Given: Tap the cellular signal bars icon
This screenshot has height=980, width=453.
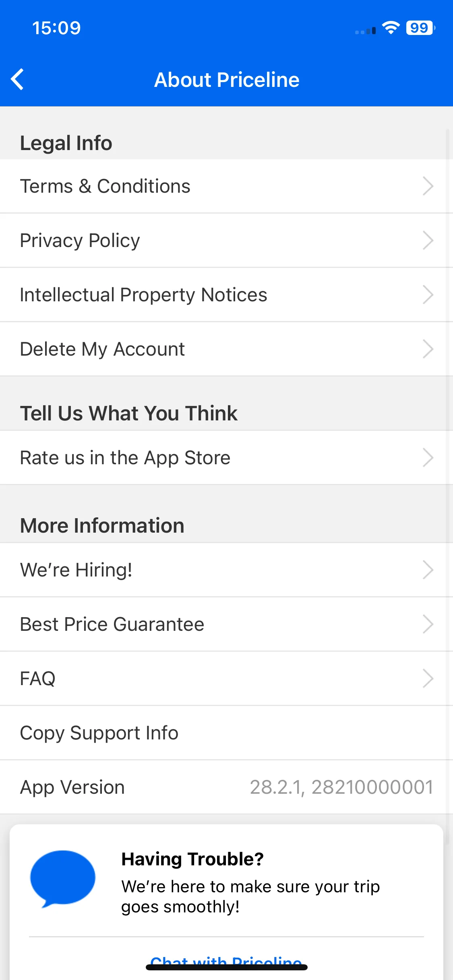Looking at the screenshot, I should 365,31.
